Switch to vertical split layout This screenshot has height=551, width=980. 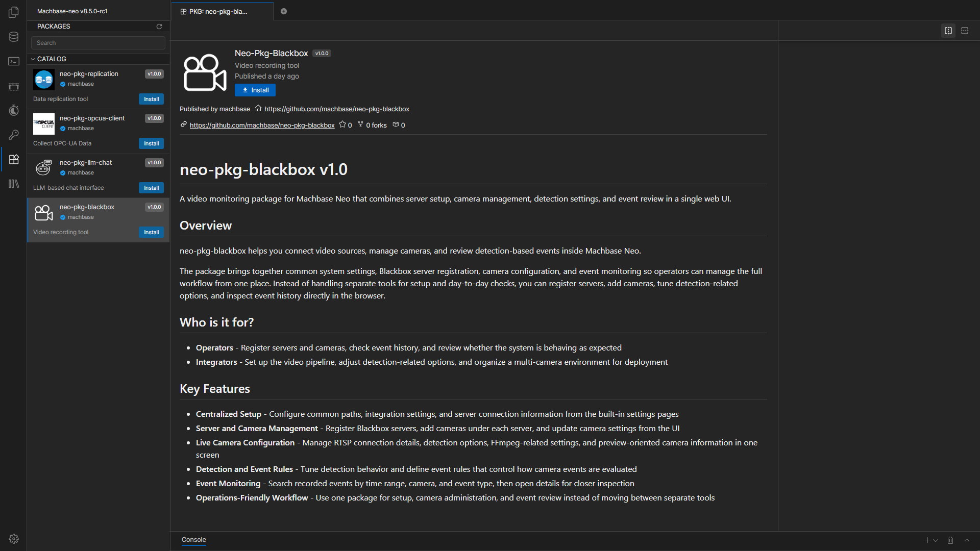[948, 31]
